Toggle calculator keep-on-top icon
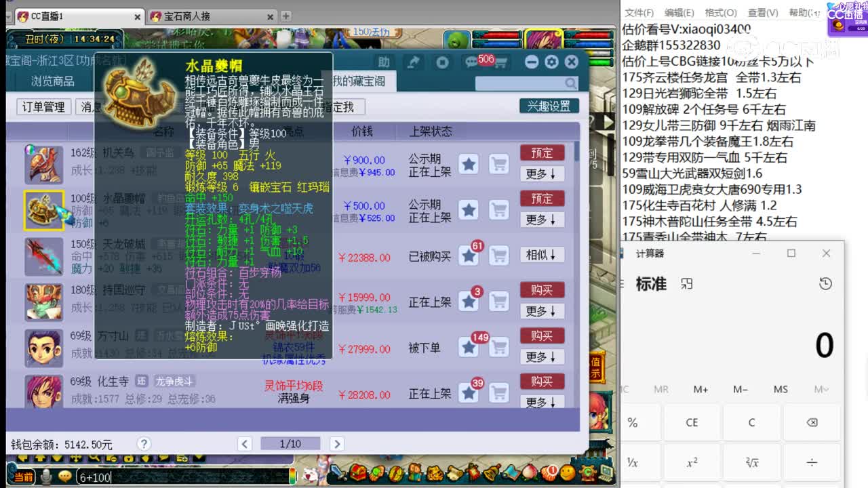868x488 pixels. pos(687,283)
